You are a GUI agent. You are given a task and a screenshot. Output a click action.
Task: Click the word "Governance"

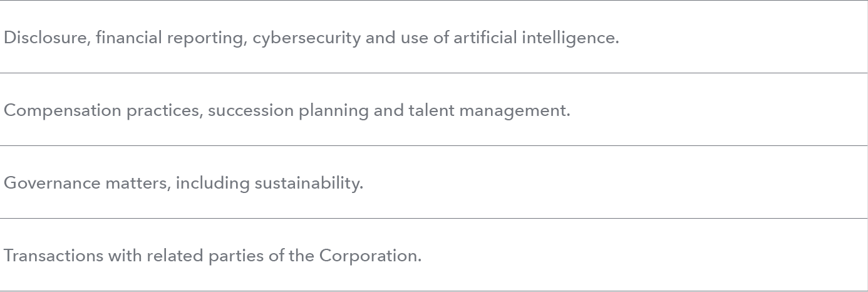coord(52,183)
